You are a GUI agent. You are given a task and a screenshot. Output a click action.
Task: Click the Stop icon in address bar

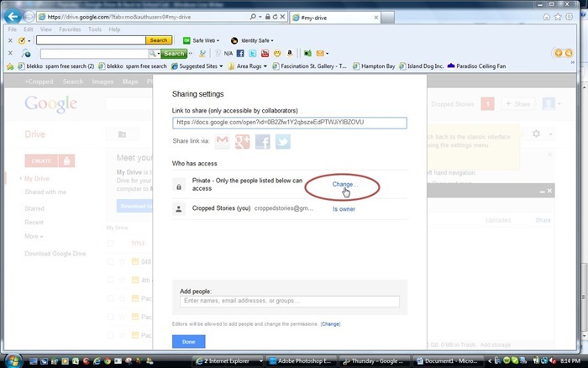[x=282, y=17]
